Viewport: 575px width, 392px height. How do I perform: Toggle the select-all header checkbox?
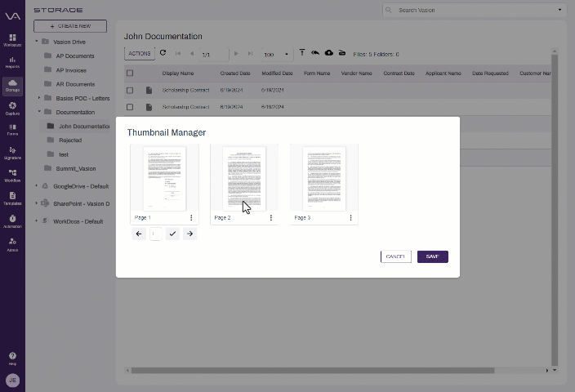(130, 73)
